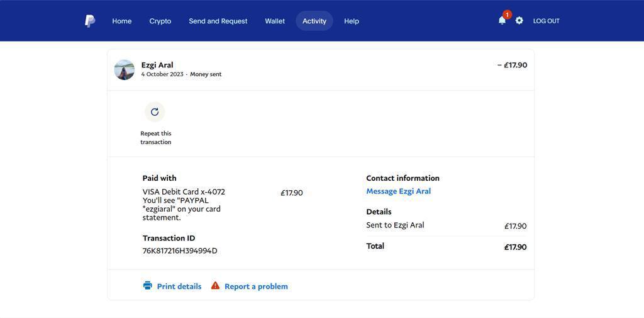Click Ezgi Aral's profile picture
644x318 pixels.
[x=125, y=70]
